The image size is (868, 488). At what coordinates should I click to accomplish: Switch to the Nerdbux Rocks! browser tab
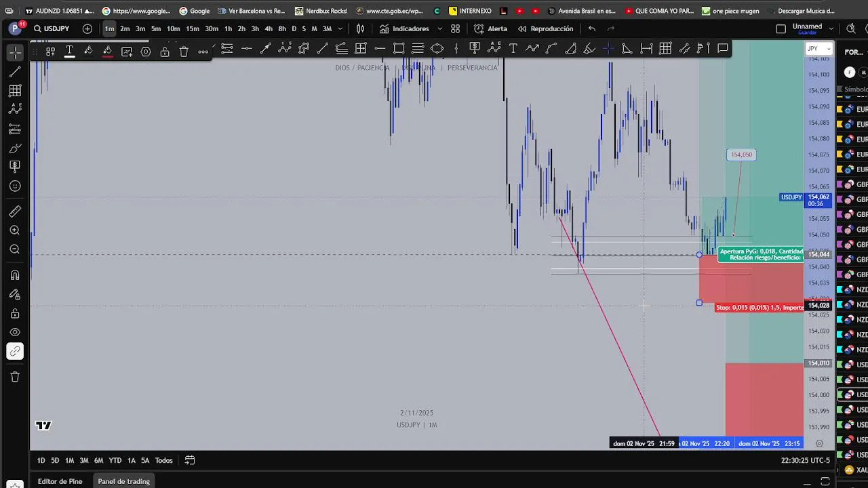(321, 11)
